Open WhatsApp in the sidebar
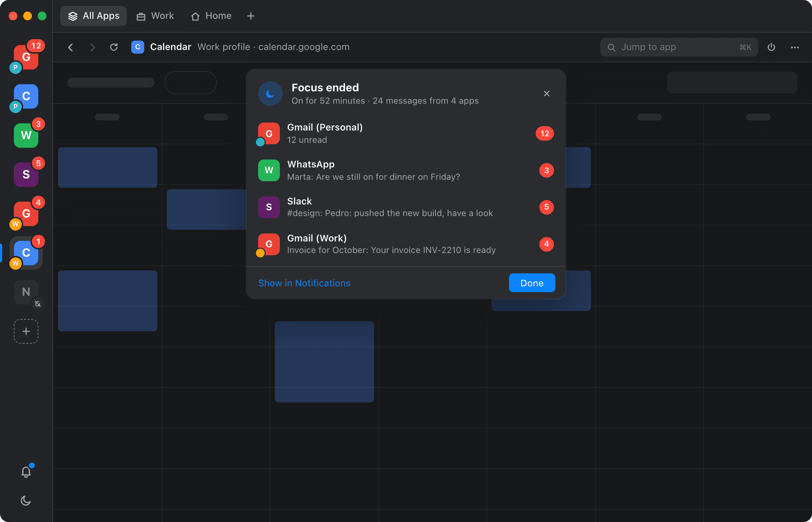This screenshot has width=812, height=522. click(26, 135)
